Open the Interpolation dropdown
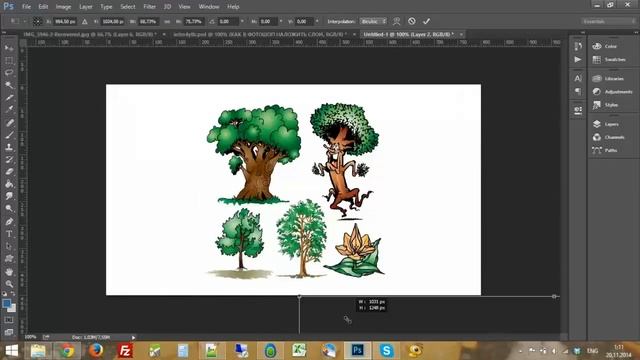Screen dimensions: 640x360 point(373,21)
